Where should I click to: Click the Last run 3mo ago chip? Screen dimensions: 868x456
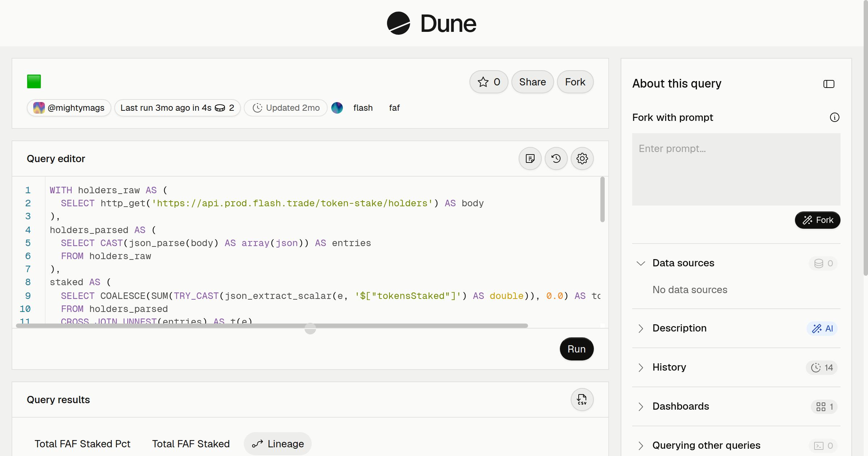click(177, 108)
